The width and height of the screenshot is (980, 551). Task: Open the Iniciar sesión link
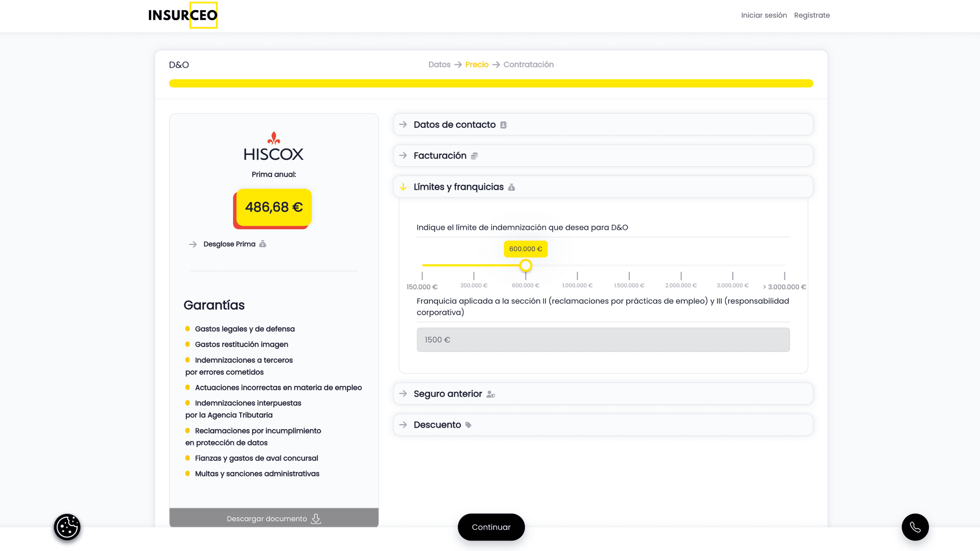764,15
